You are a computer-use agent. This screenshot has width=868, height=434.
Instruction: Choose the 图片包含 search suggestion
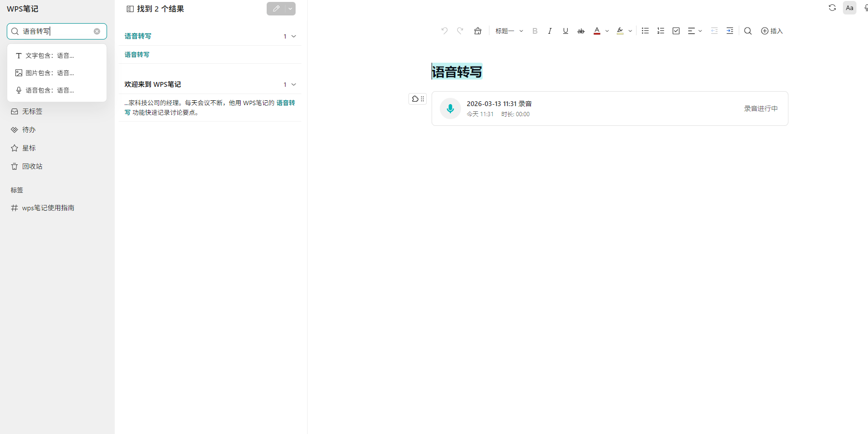click(57, 73)
